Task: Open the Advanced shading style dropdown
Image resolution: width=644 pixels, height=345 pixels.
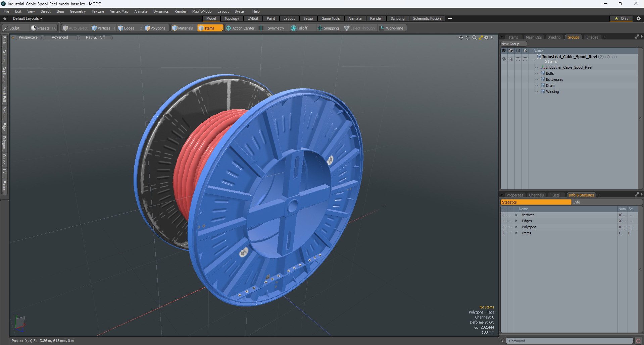Action: 60,38
